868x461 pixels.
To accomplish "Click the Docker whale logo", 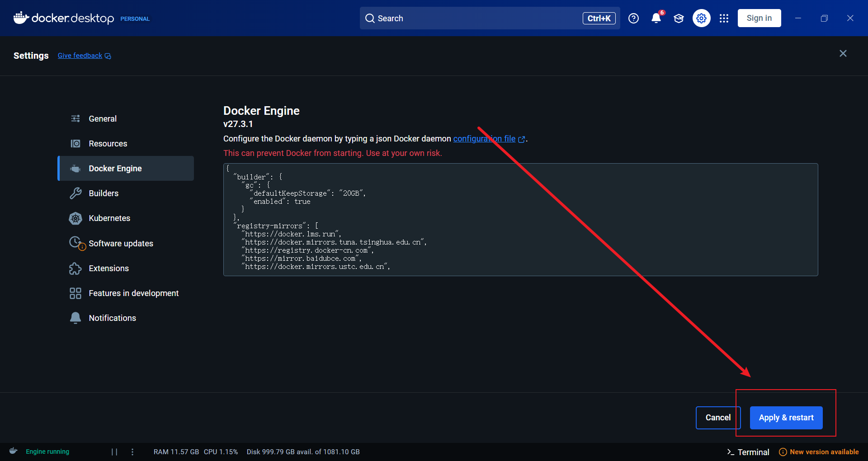I will (x=21, y=18).
